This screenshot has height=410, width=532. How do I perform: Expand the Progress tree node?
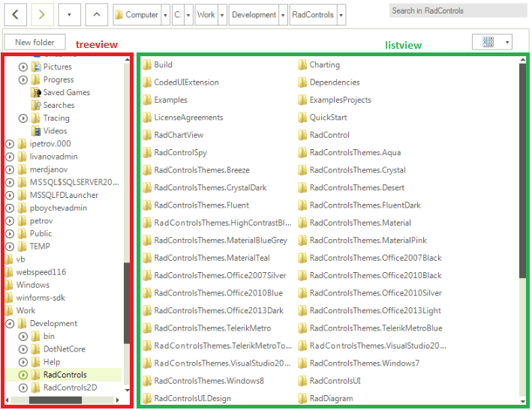tap(23, 79)
